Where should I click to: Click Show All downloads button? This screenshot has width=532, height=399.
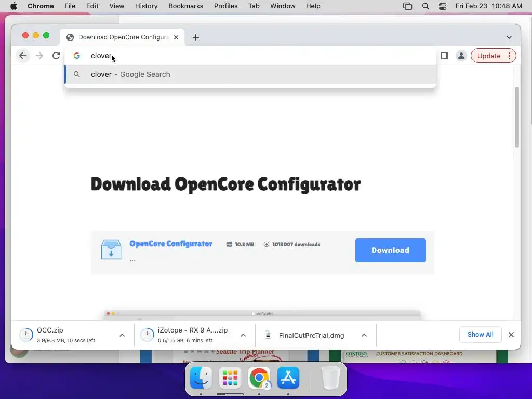pos(481,335)
